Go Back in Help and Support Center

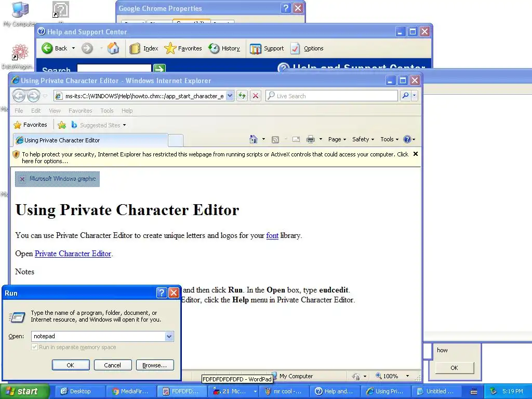click(x=54, y=48)
